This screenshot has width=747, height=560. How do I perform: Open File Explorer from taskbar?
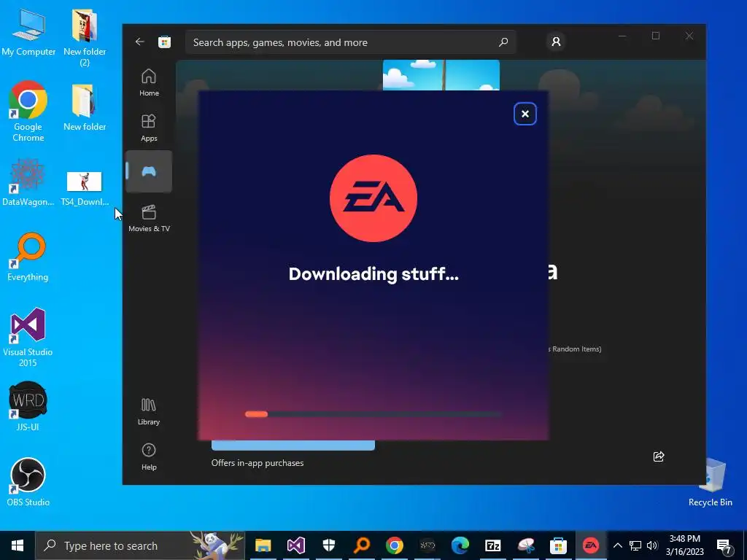tap(263, 545)
